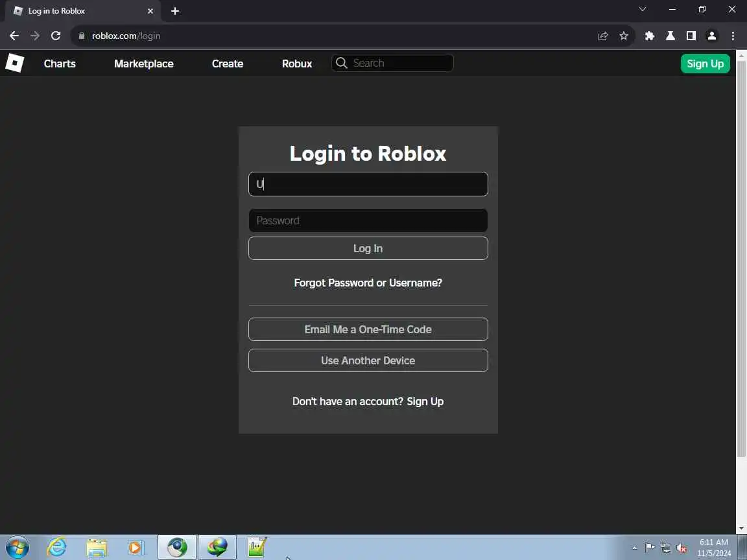Click the green Sign Up button
Viewport: 747px width, 560px height.
click(705, 64)
